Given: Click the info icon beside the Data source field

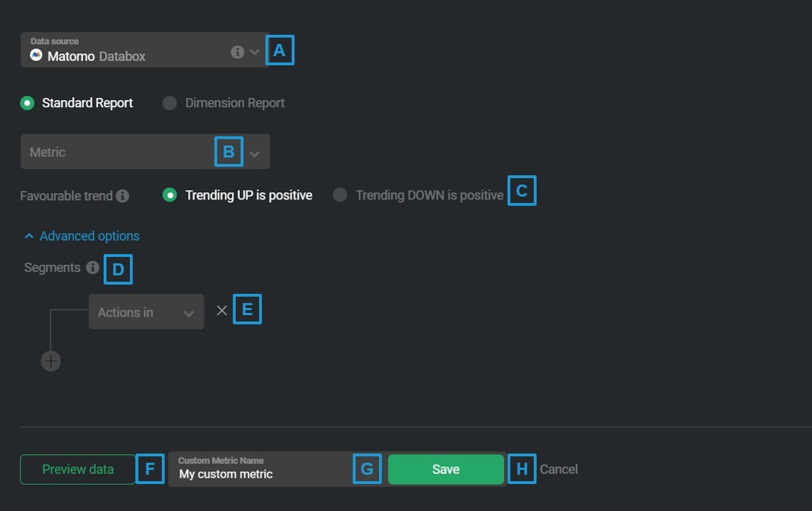Looking at the screenshot, I should pos(238,50).
